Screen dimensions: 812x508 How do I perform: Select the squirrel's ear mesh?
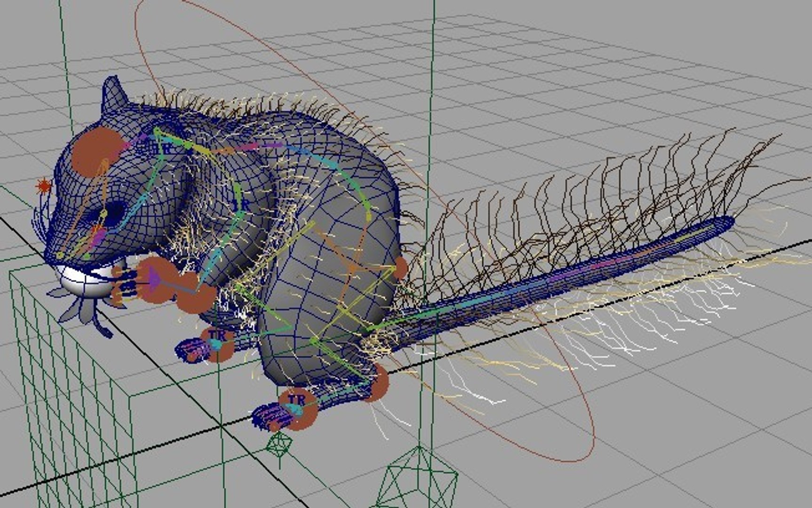pyautogui.click(x=114, y=95)
